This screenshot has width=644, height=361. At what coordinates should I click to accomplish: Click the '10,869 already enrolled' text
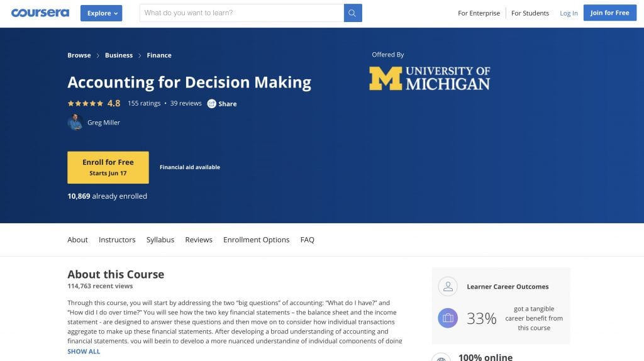107,196
